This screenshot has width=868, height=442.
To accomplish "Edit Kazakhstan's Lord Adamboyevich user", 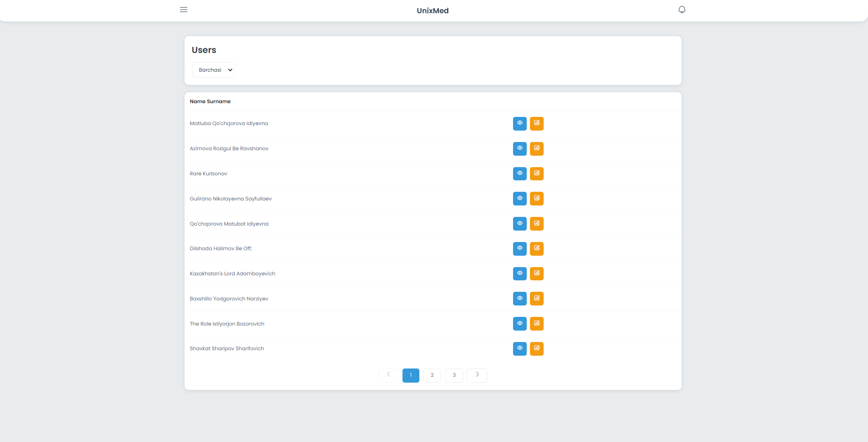I will point(536,274).
